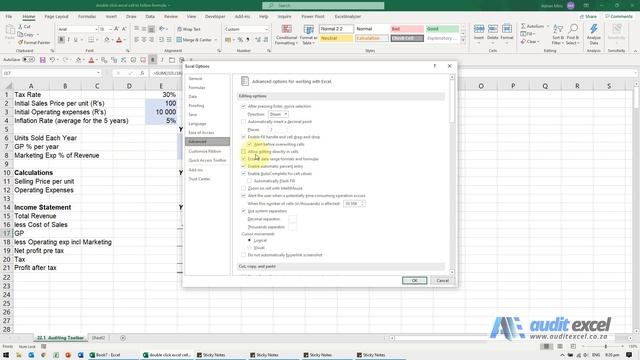Open the Developer ribbon tab
This screenshot has width=640, height=360.
(215, 17)
